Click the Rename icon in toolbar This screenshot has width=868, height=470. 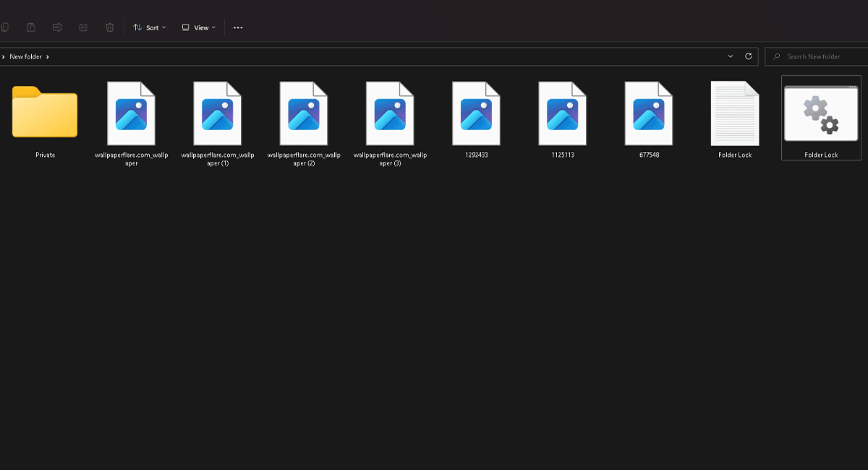(57, 27)
